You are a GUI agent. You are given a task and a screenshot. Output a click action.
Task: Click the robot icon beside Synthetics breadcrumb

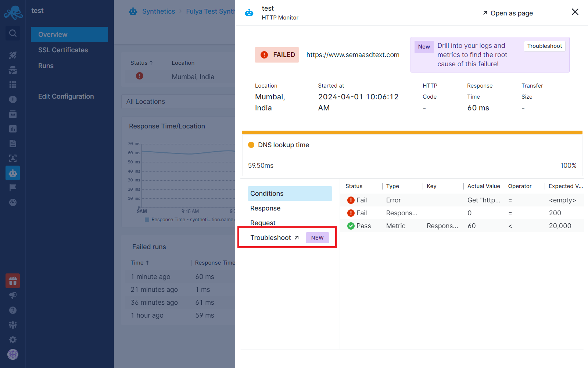[133, 11]
